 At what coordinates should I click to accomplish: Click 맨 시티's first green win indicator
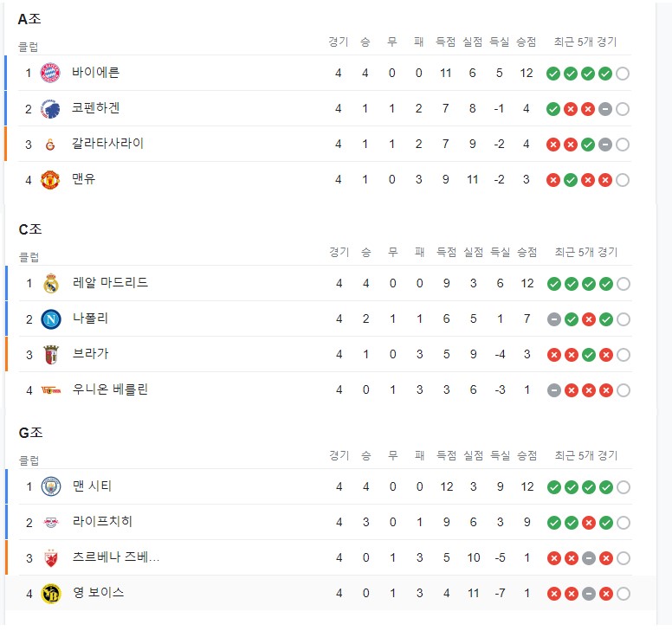click(554, 487)
